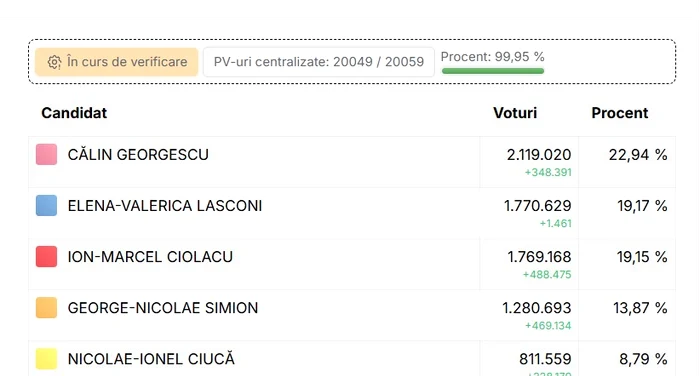
Task: Select the 'PV-uri centralizate: 20049 / 20059' box
Action: (319, 62)
